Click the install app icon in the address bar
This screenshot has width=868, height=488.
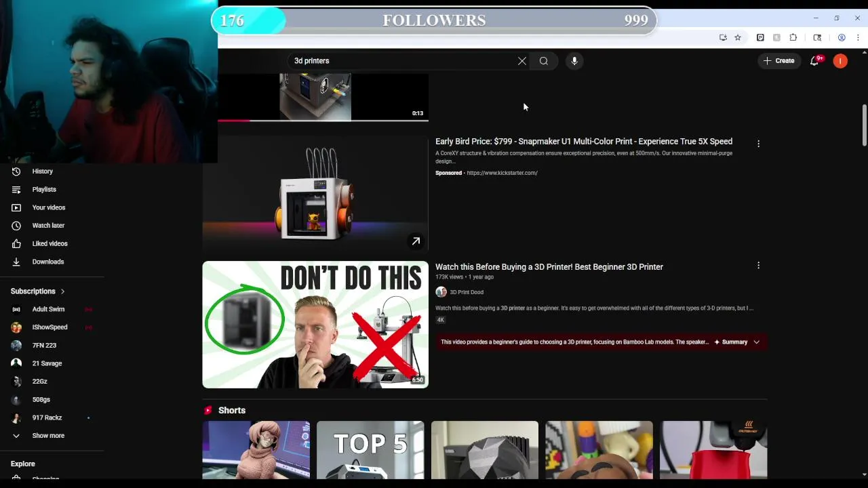click(x=723, y=37)
